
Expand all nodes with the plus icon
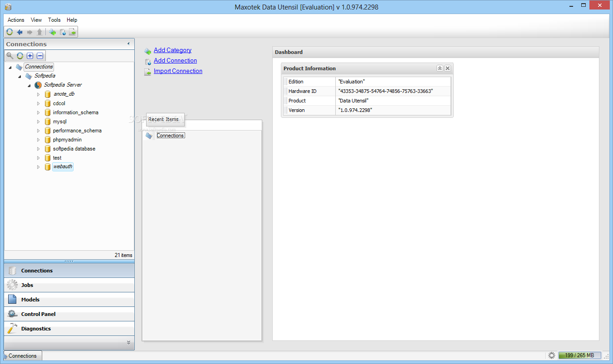tap(30, 56)
